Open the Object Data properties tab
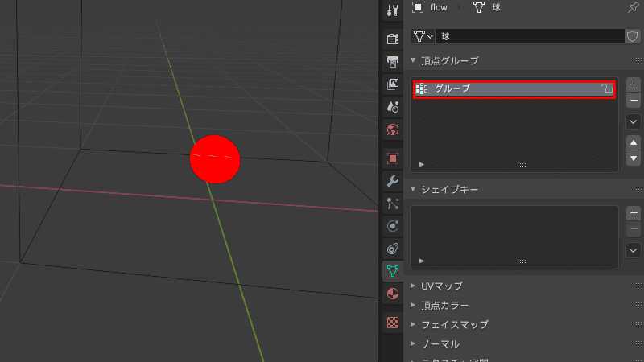This screenshot has height=362, width=644. [393, 271]
